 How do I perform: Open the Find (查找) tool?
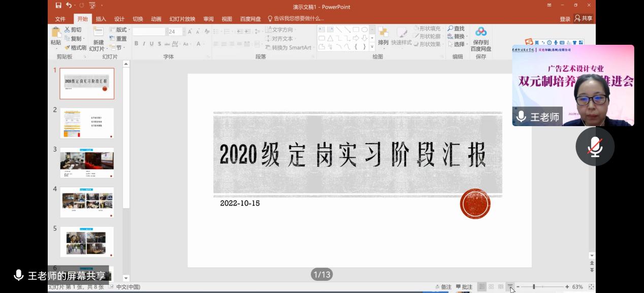(456, 29)
